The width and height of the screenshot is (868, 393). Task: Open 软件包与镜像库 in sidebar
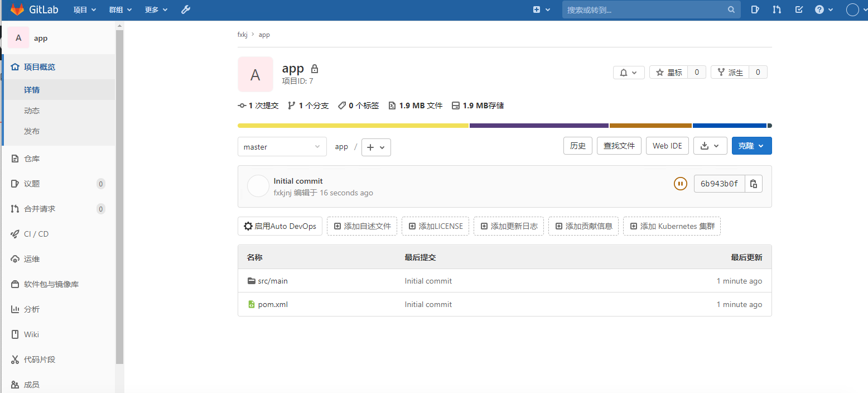coord(59,284)
